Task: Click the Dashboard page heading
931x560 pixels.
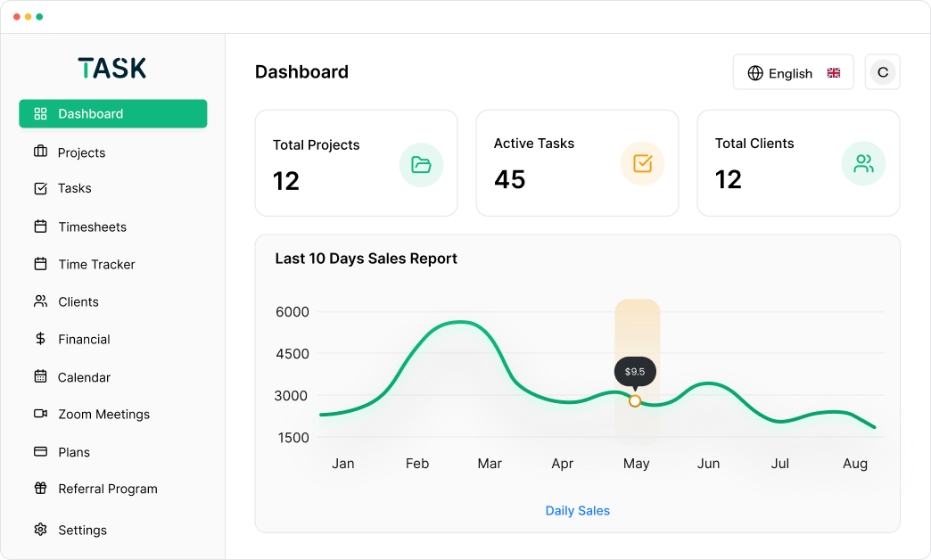Action: tap(301, 72)
